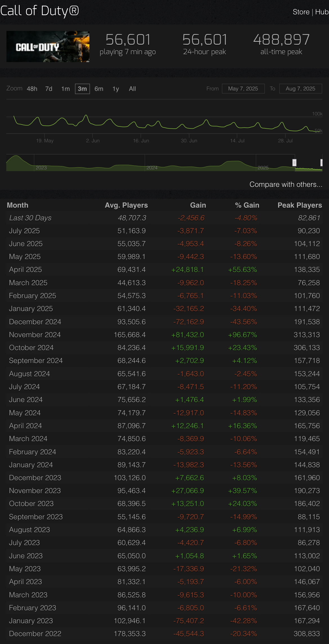
Task: Click the To date field Aug 7, 2025
Action: [301, 89]
